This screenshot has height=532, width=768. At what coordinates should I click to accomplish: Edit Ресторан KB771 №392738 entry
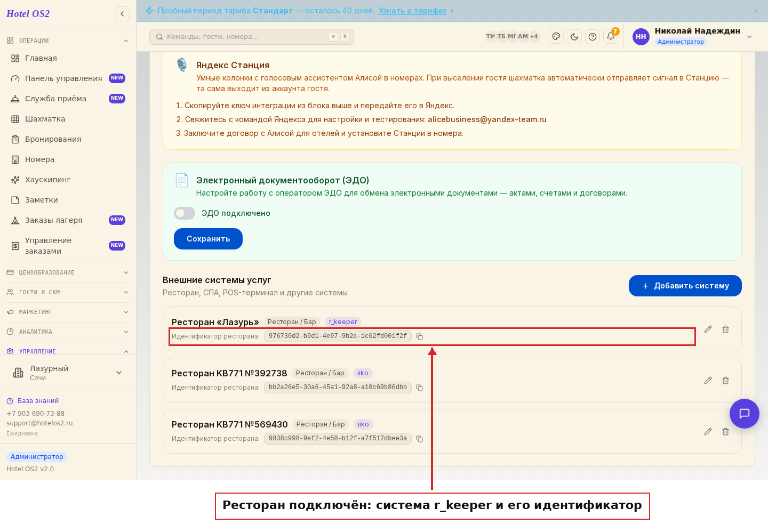[708, 381]
